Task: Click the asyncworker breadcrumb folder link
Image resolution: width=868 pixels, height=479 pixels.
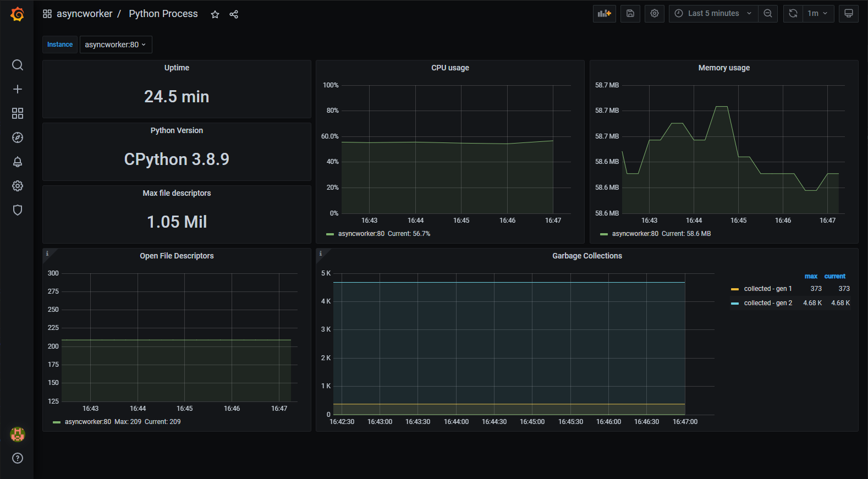Action: click(84, 14)
